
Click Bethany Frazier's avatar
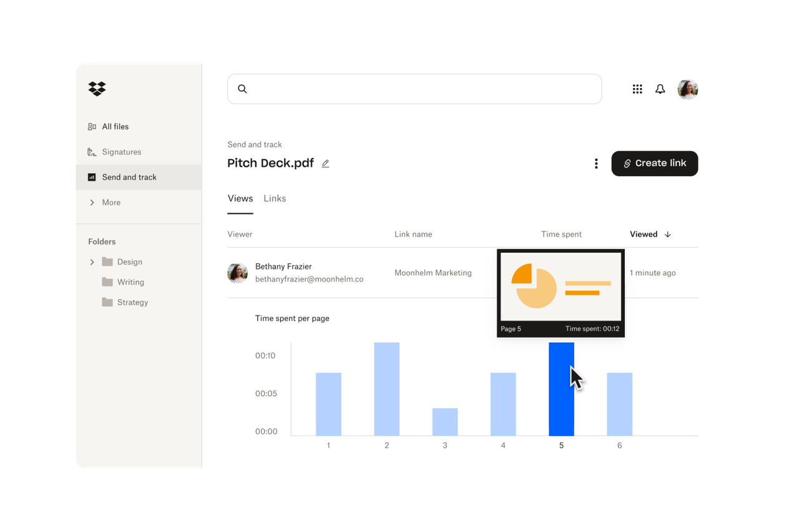[x=237, y=273]
